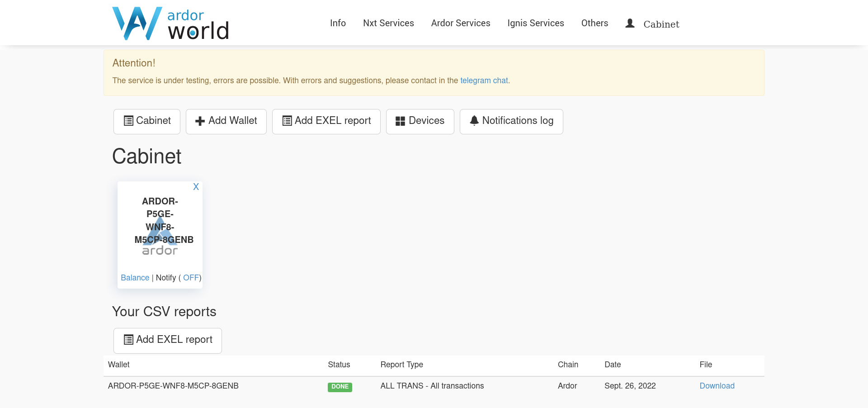This screenshot has width=868, height=408.
Task: Click Add EXEL report under Your CSV reports
Action: (x=168, y=341)
